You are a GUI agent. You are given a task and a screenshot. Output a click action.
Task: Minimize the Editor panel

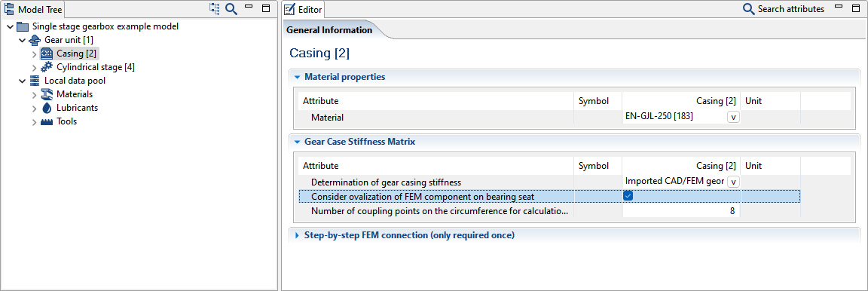pos(839,7)
